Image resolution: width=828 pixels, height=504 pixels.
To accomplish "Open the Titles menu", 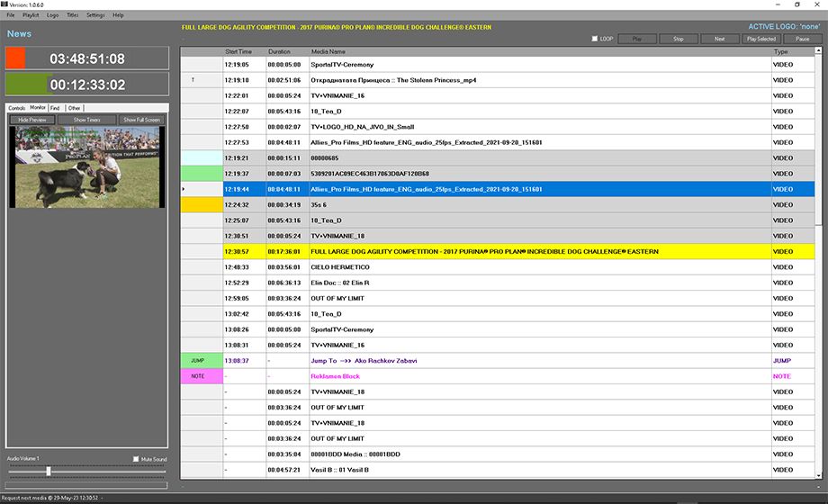I will tap(73, 15).
